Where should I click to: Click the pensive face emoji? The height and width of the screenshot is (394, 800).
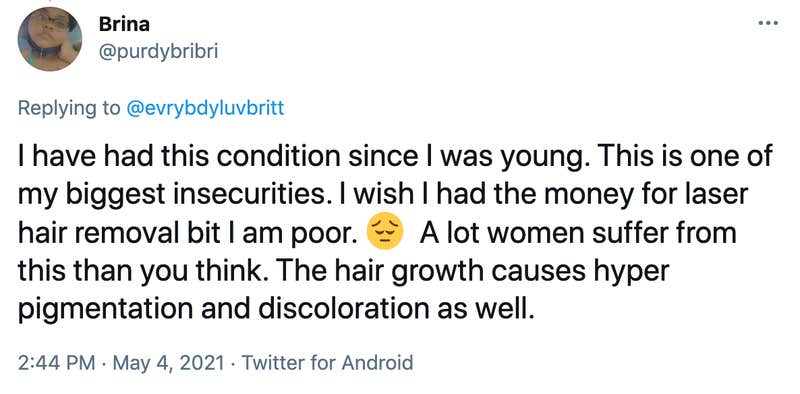pyautogui.click(x=385, y=231)
